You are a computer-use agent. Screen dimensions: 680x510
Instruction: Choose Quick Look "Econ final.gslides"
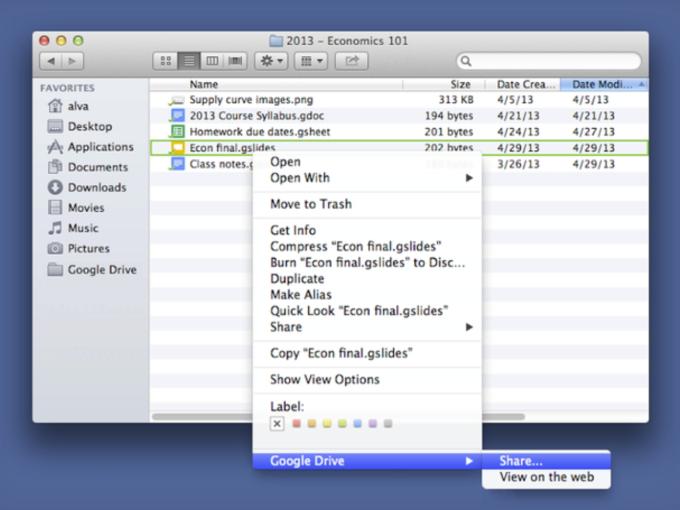pyautogui.click(x=367, y=311)
